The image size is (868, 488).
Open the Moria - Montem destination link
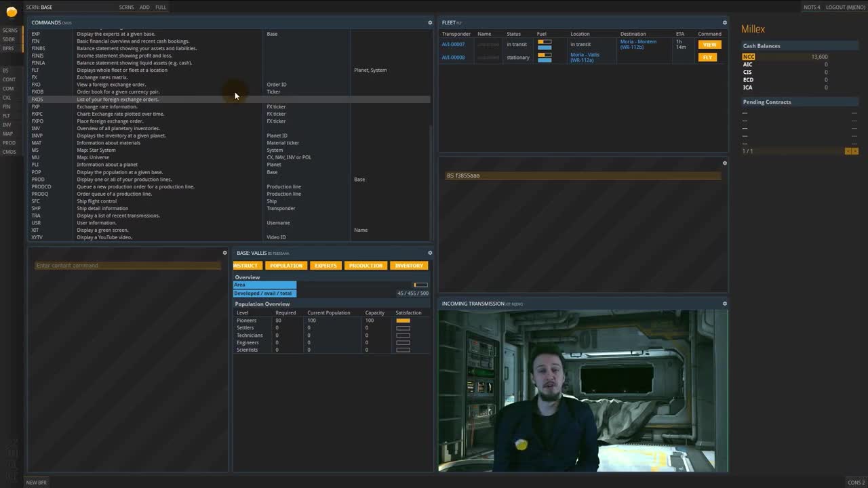637,41
